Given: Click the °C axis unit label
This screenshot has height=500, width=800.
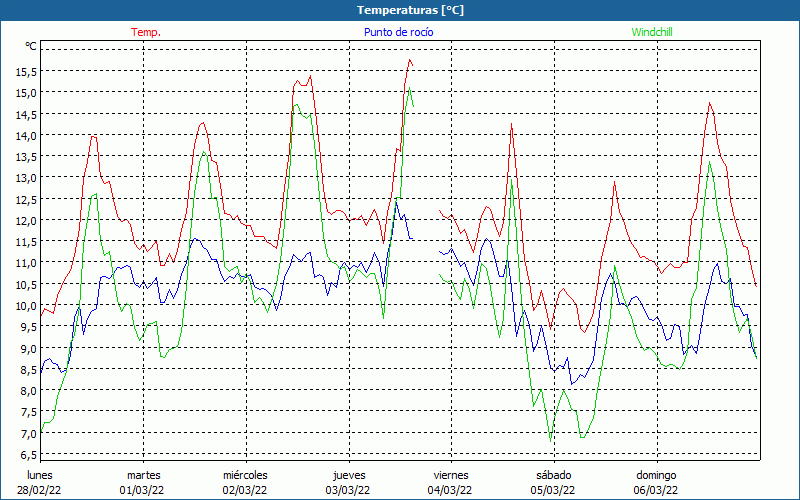Looking at the screenshot, I should click(x=31, y=46).
